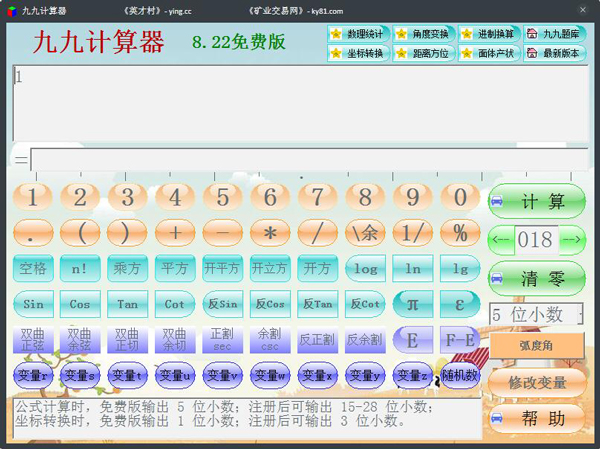Insert the 1/ reciprocal operator
The width and height of the screenshot is (600, 449).
point(412,233)
